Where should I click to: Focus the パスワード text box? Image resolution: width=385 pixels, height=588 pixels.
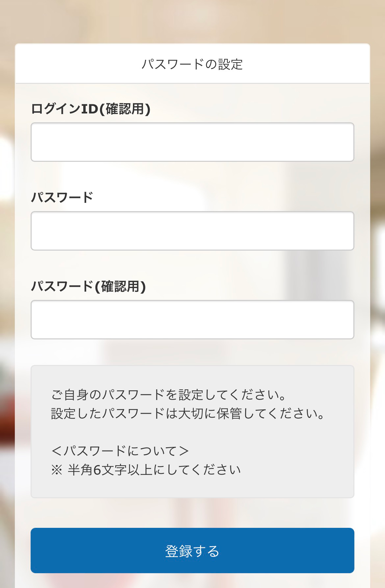tap(192, 231)
